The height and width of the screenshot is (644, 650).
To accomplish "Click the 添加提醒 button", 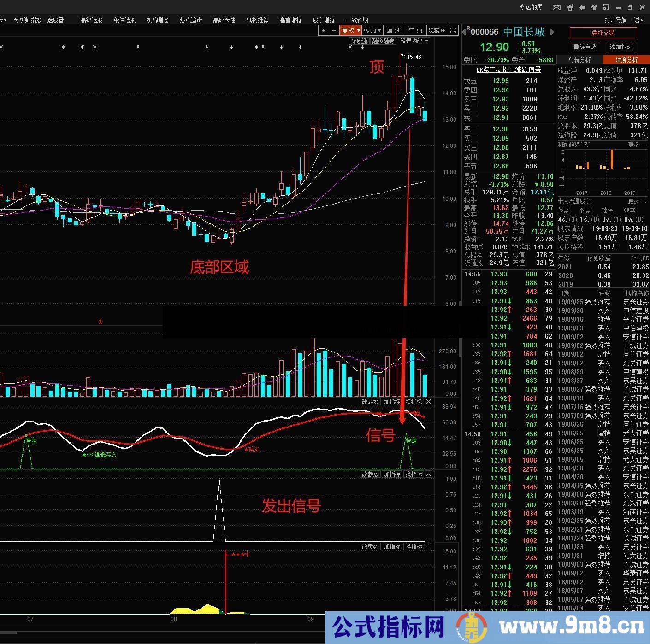I will 621,47.
